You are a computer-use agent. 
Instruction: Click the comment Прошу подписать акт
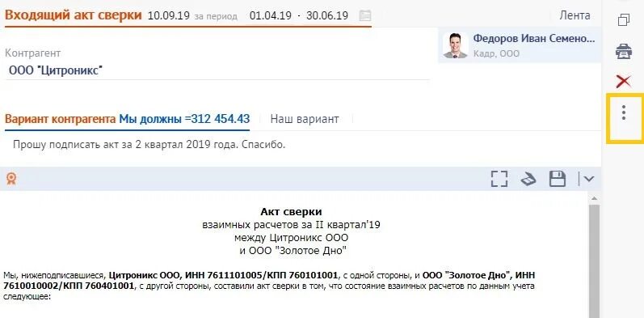[x=149, y=145]
